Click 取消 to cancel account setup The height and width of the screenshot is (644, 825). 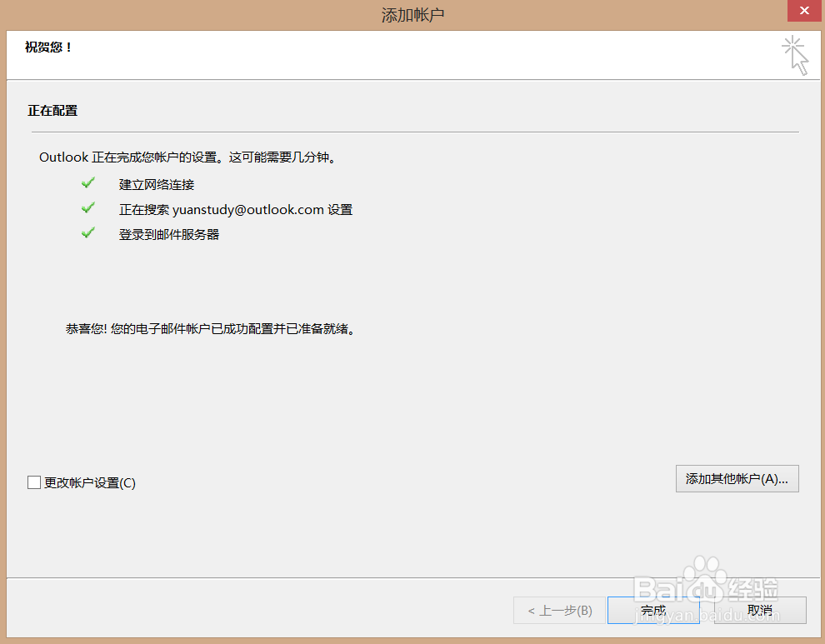(x=759, y=610)
